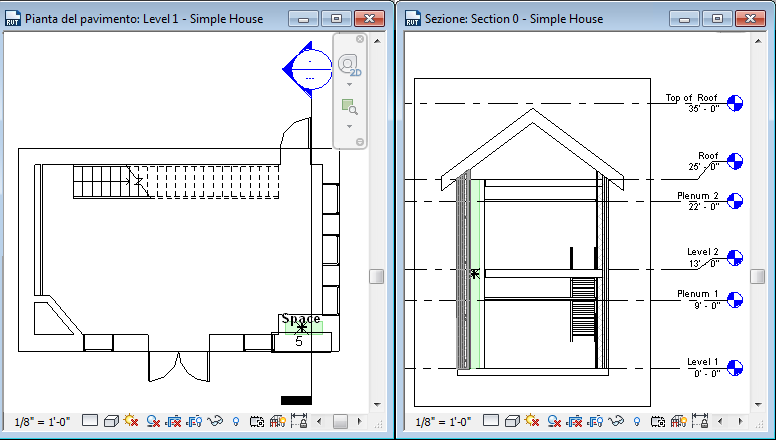Select the Space 5 tag in plan
The image size is (776, 440).
[301, 330]
